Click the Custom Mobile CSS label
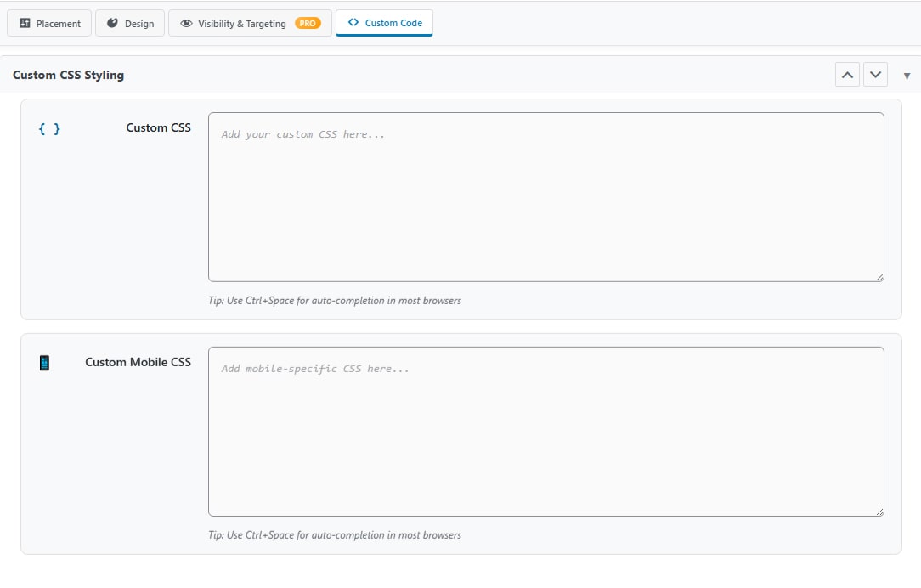Screen dimensions: 921x588 (x=138, y=362)
